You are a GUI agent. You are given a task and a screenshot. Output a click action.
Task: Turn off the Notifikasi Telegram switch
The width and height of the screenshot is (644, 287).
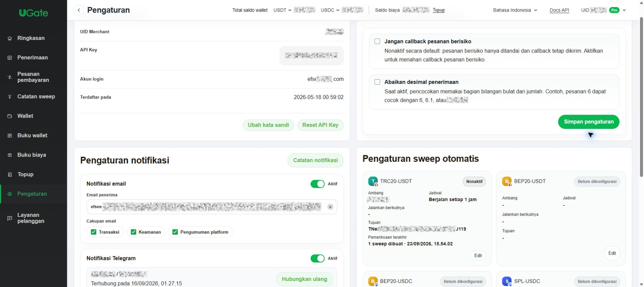(x=317, y=258)
